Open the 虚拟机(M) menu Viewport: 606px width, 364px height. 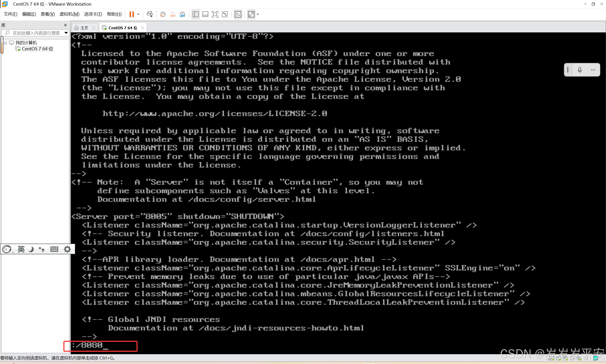tap(69, 14)
